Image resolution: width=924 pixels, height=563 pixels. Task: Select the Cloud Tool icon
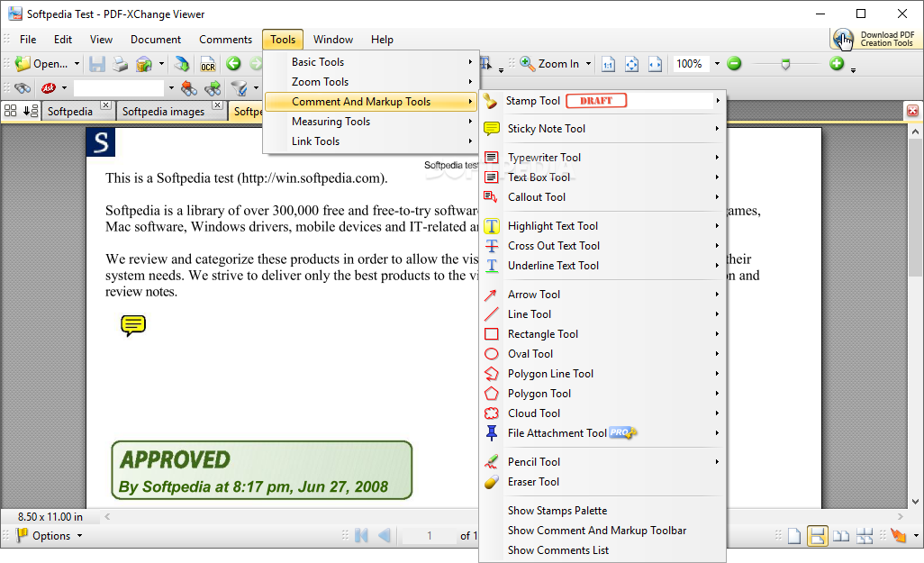pos(491,413)
